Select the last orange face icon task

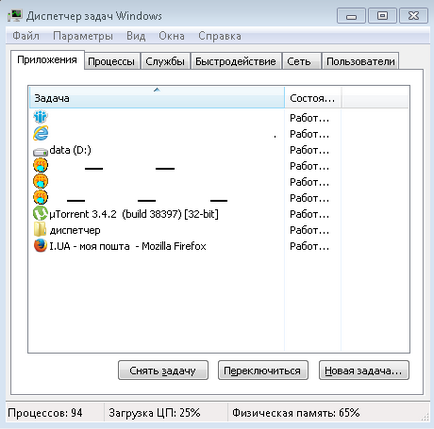point(40,197)
